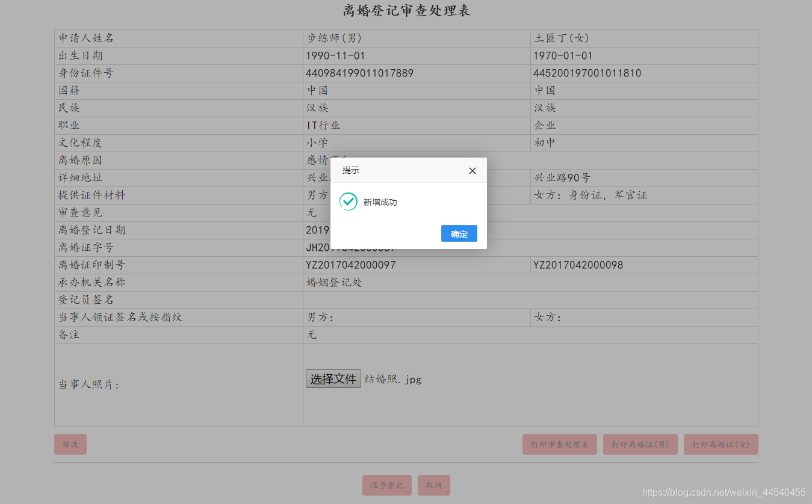Click the 民族 row label

(69, 108)
